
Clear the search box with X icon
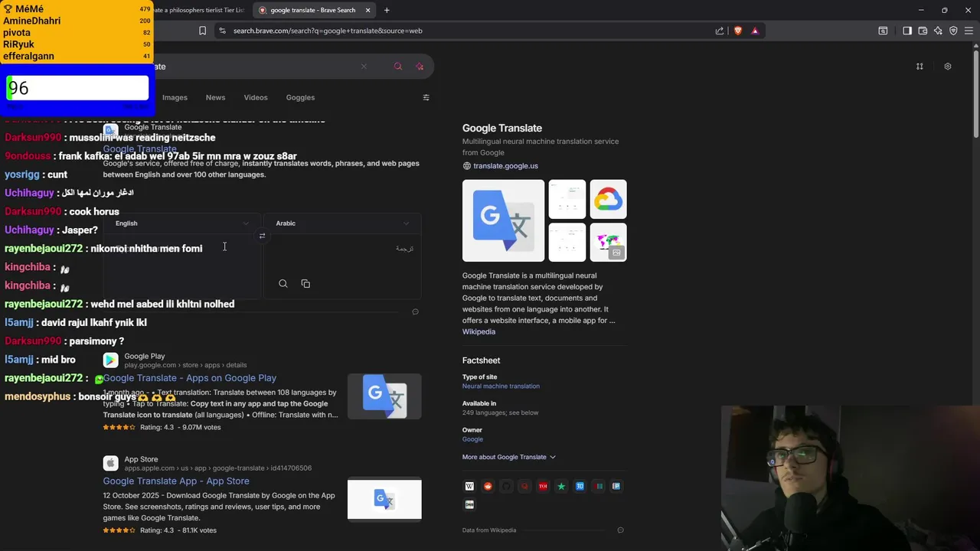click(x=364, y=67)
